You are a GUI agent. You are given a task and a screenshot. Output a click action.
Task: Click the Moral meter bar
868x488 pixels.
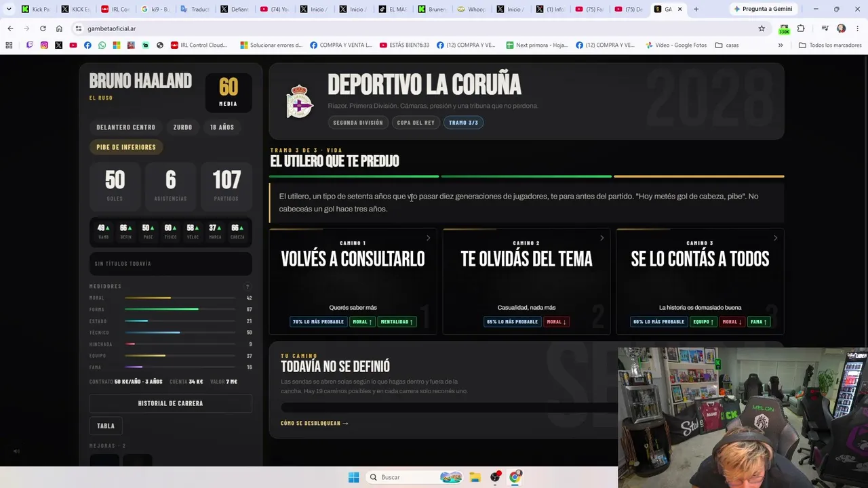coord(180,298)
